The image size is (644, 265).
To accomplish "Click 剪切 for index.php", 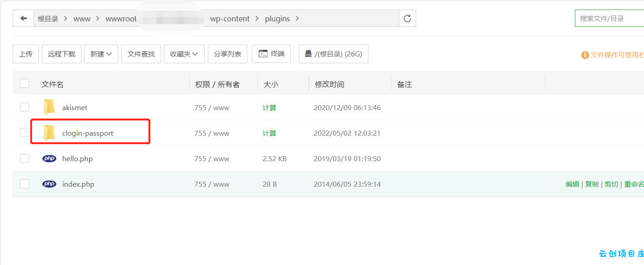I will pyautogui.click(x=611, y=184).
